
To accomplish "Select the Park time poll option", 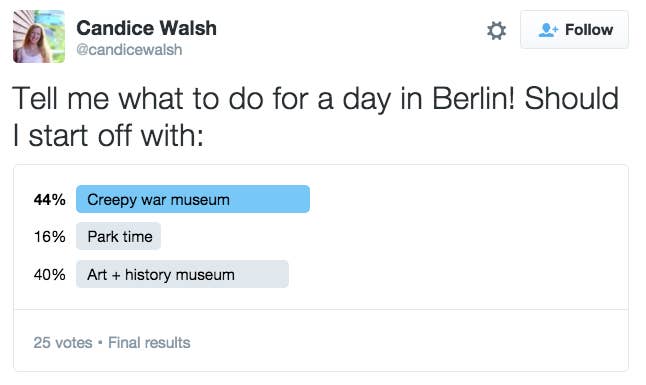I will point(118,236).
